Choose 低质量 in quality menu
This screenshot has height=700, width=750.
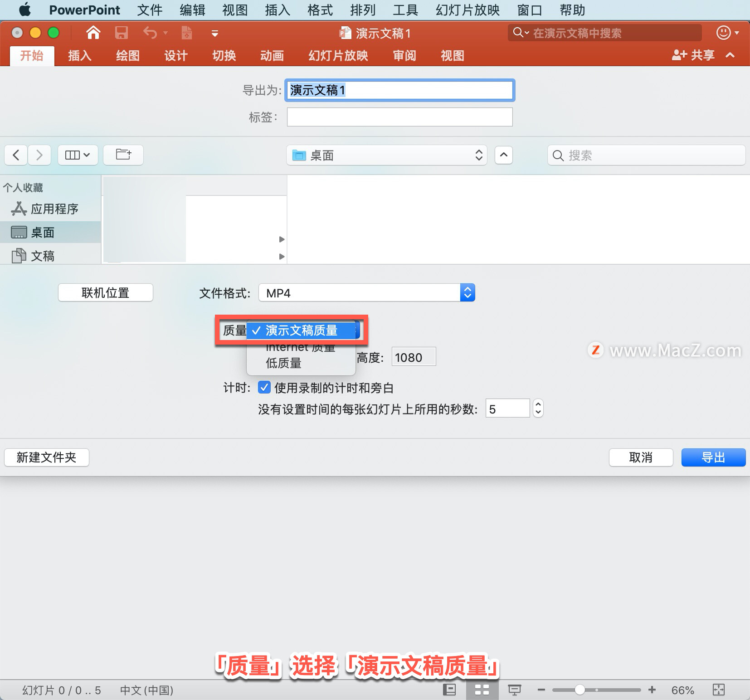301,363
